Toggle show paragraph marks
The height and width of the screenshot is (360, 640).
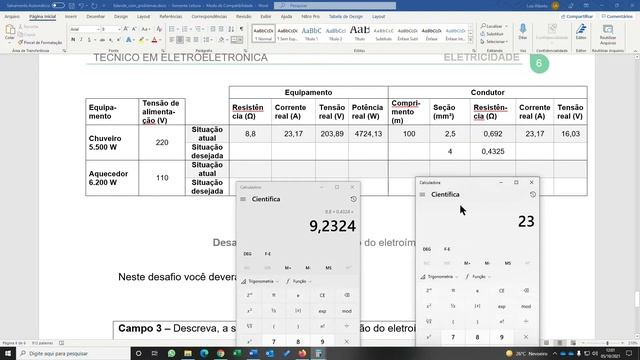coord(241,29)
